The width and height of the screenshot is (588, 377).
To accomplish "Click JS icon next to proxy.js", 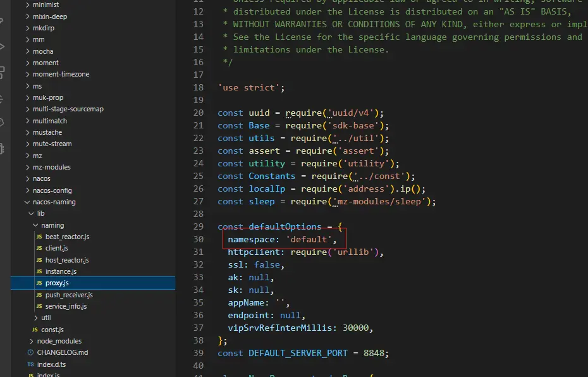I will 39,283.
